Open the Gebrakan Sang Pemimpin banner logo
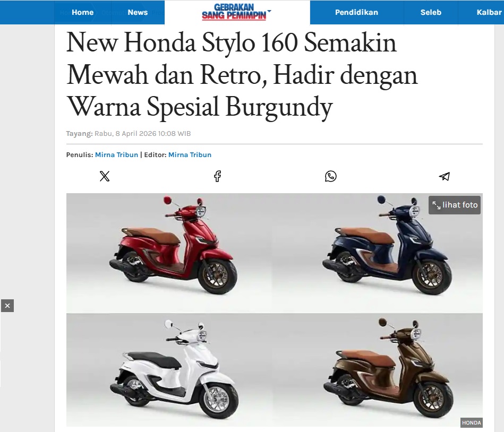This screenshot has width=504, height=432. pos(234,12)
